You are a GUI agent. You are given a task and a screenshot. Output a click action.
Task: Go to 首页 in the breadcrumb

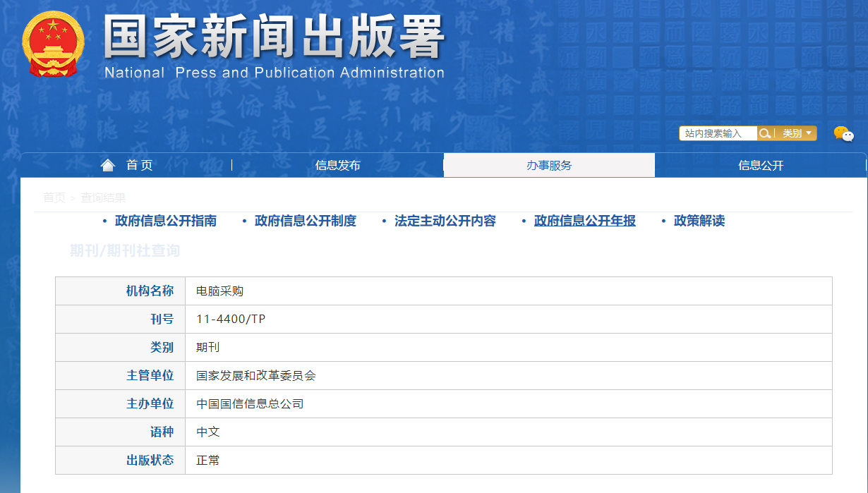click(x=54, y=197)
